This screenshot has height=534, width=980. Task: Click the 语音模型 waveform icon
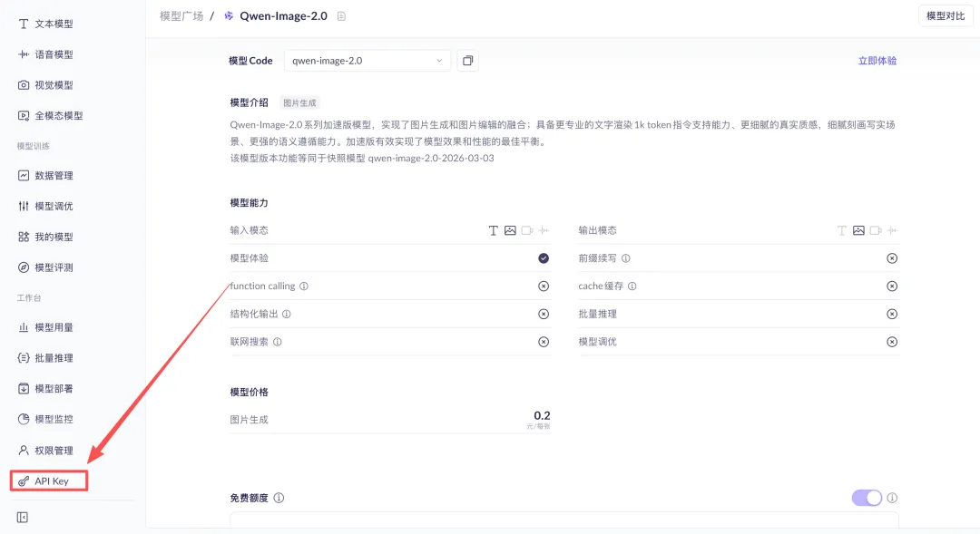point(23,54)
